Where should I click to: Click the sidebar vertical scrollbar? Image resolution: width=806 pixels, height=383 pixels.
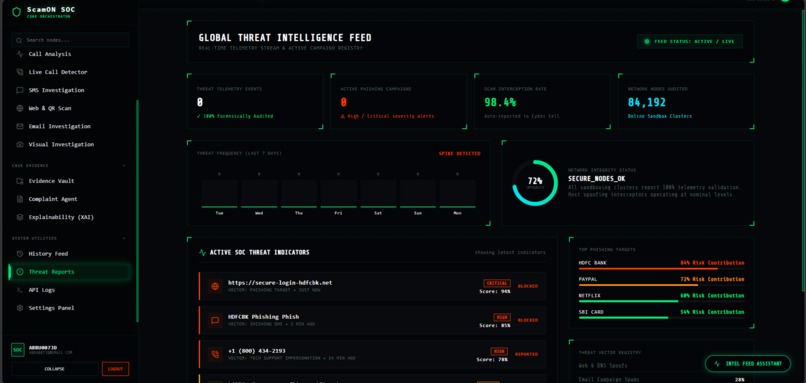pos(137,211)
